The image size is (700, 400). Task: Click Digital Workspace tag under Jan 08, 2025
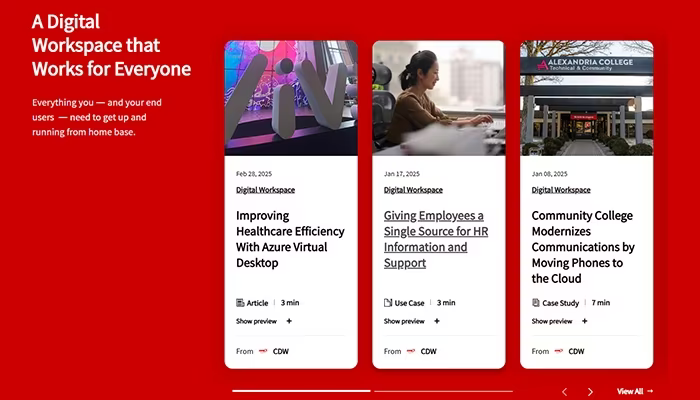[561, 190]
